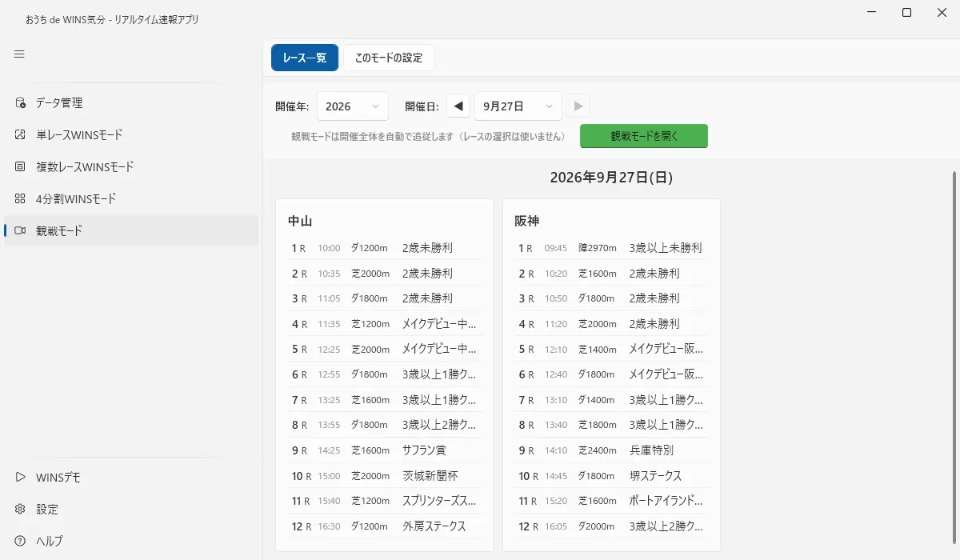This screenshot has width=960, height=560.
Task: Maximize the application window
Action: 906,12
